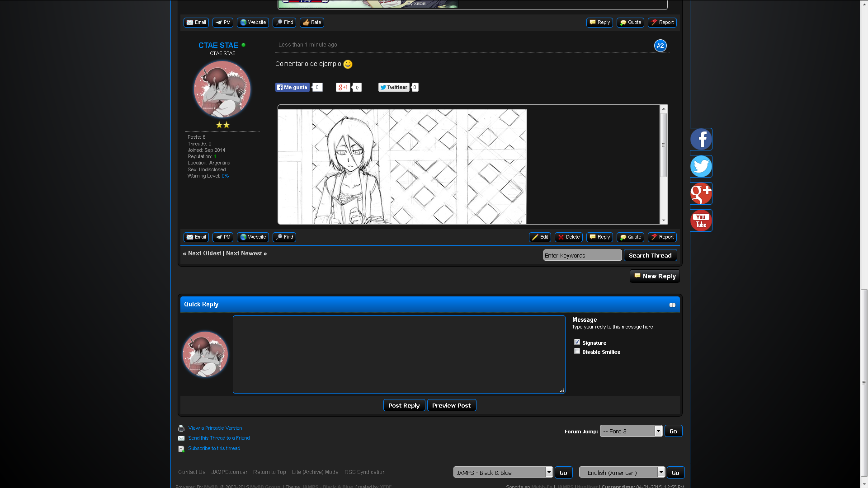Image resolution: width=868 pixels, height=488 pixels.
Task: Open the Next Oldest thread link
Action: tap(204, 253)
